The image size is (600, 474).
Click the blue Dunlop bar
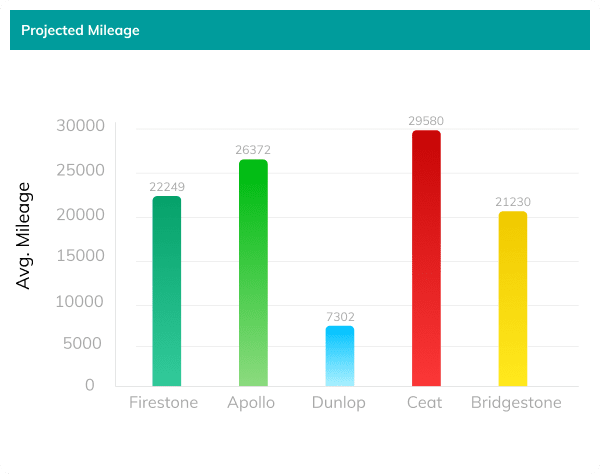340,356
